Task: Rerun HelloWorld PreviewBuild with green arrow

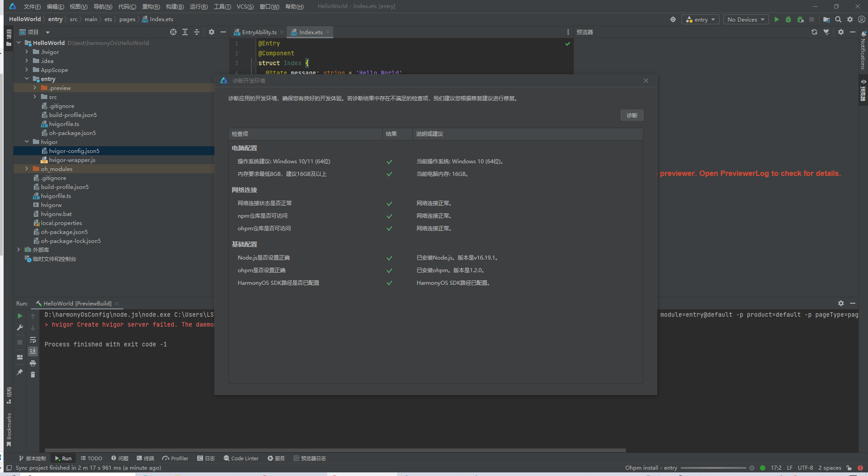Action: (20, 316)
